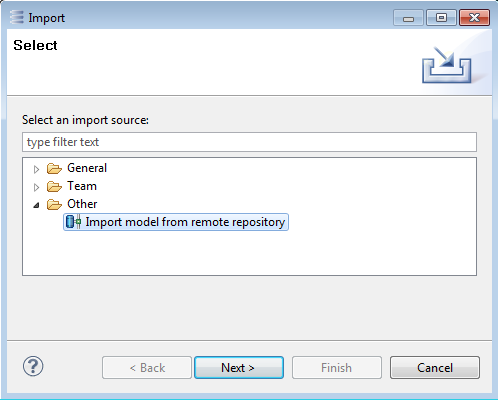Click the Import wizard banner icon
The image size is (498, 400).
pos(447,65)
